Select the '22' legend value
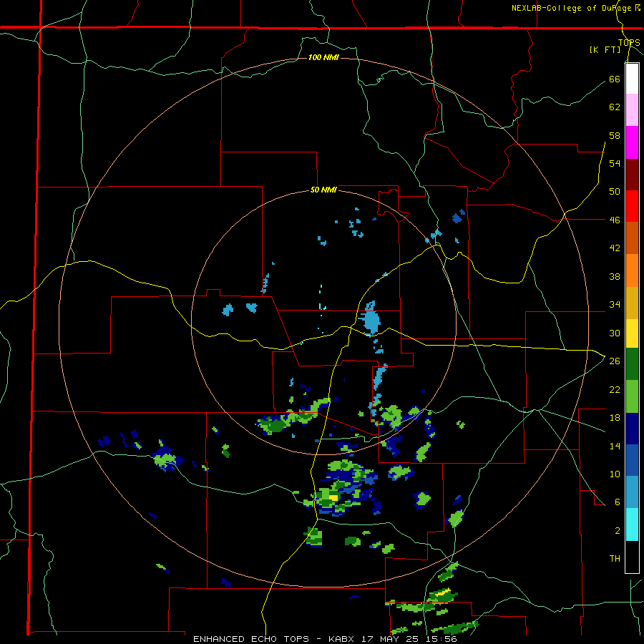Screen dimensions: 644x644 (x=615, y=389)
